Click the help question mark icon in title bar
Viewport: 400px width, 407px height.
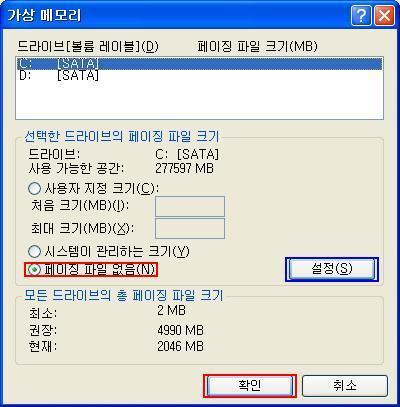point(361,15)
